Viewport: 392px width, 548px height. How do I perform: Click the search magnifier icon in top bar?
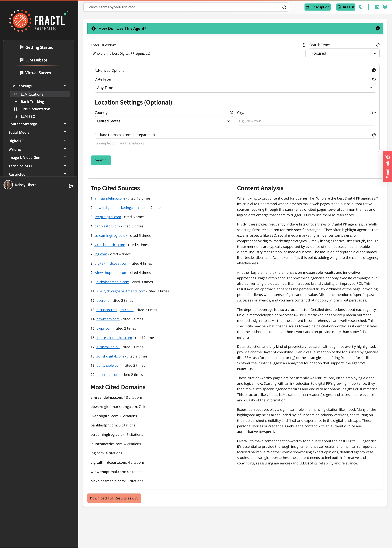(284, 7)
